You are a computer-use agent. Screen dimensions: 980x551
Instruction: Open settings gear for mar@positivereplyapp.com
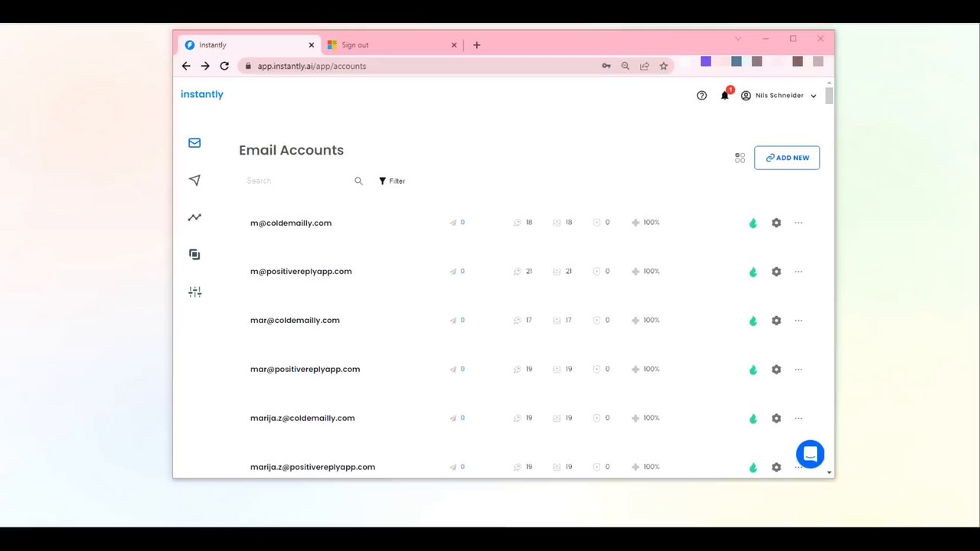pyautogui.click(x=776, y=370)
